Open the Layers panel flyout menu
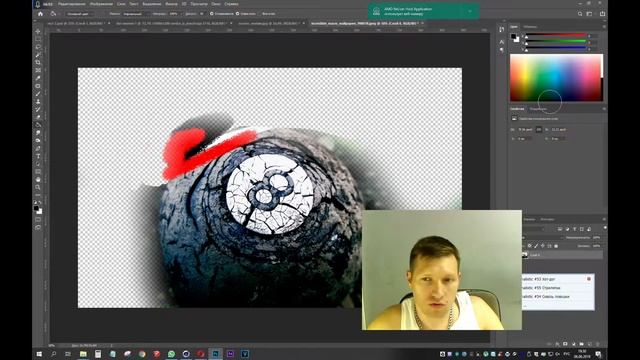 604,219
